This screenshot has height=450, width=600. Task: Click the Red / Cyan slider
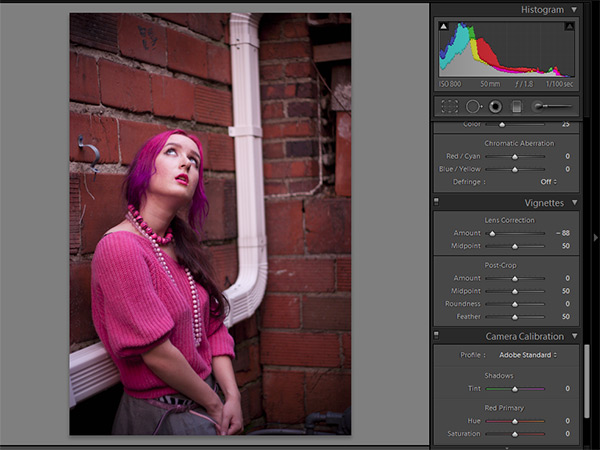pyautogui.click(x=515, y=157)
